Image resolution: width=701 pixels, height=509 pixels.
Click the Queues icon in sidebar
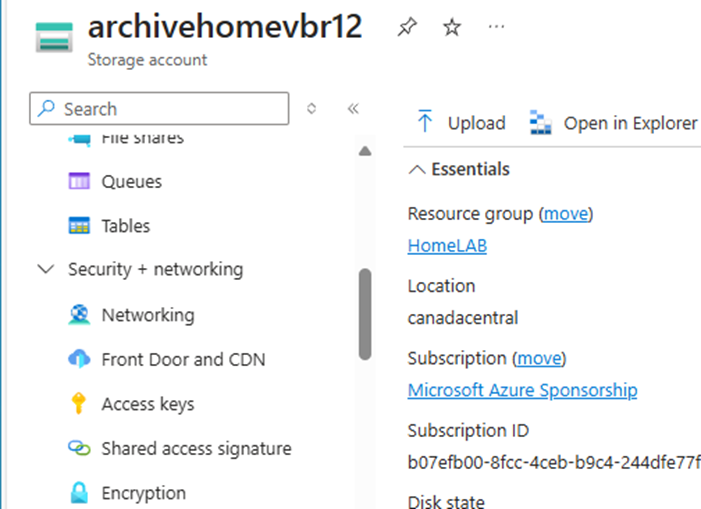pyautogui.click(x=79, y=181)
